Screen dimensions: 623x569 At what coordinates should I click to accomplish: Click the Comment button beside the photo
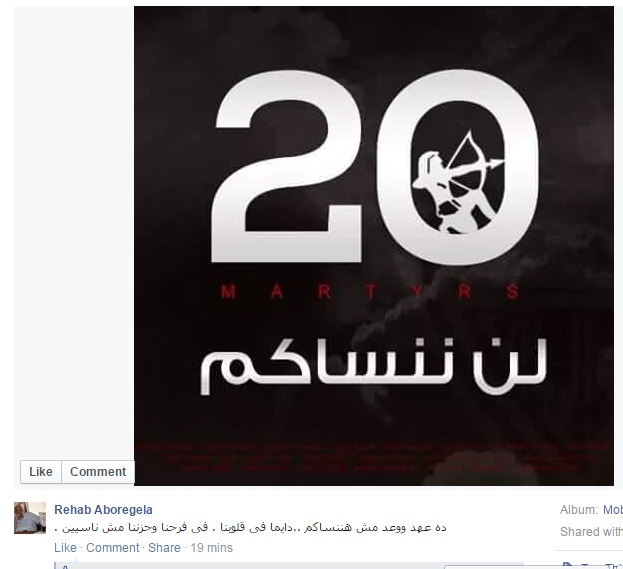click(98, 472)
